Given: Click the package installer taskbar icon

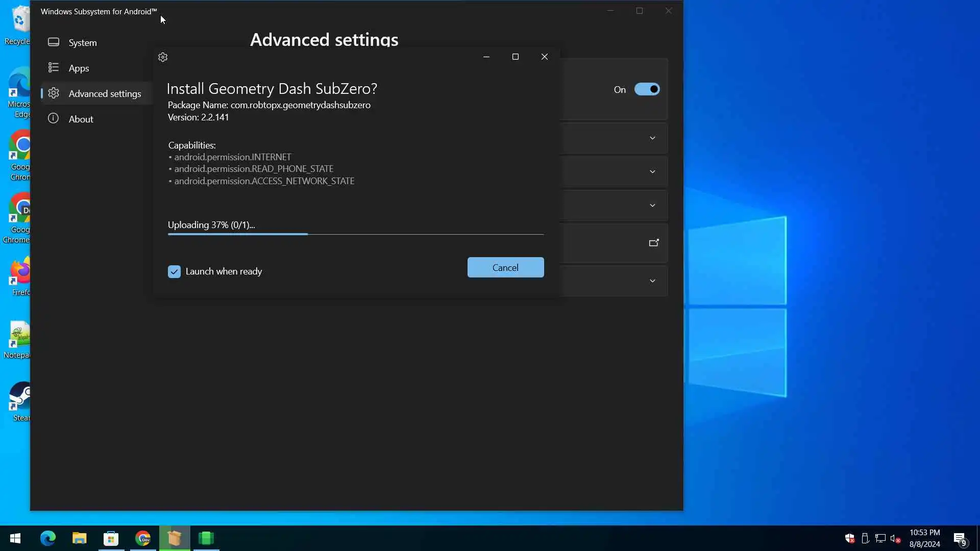Looking at the screenshot, I should coord(175,538).
